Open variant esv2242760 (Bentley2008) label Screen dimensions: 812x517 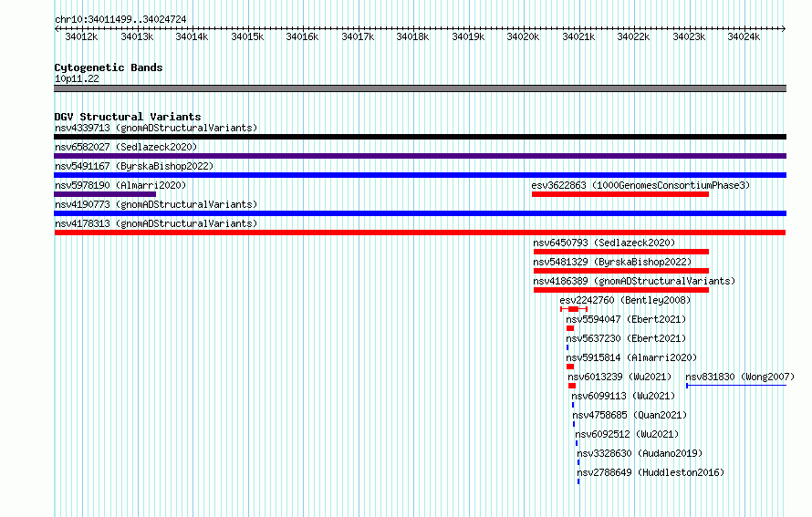625,300
